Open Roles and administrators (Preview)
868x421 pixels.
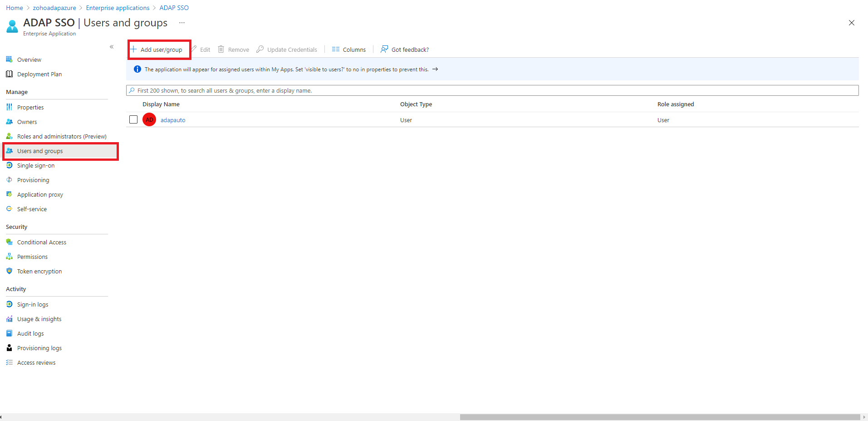[x=62, y=136]
